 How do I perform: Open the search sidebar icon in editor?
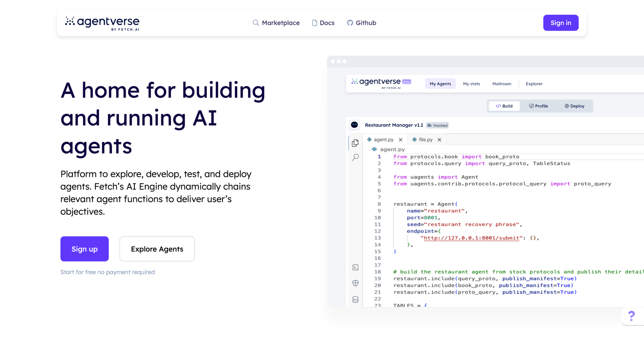[x=355, y=157]
